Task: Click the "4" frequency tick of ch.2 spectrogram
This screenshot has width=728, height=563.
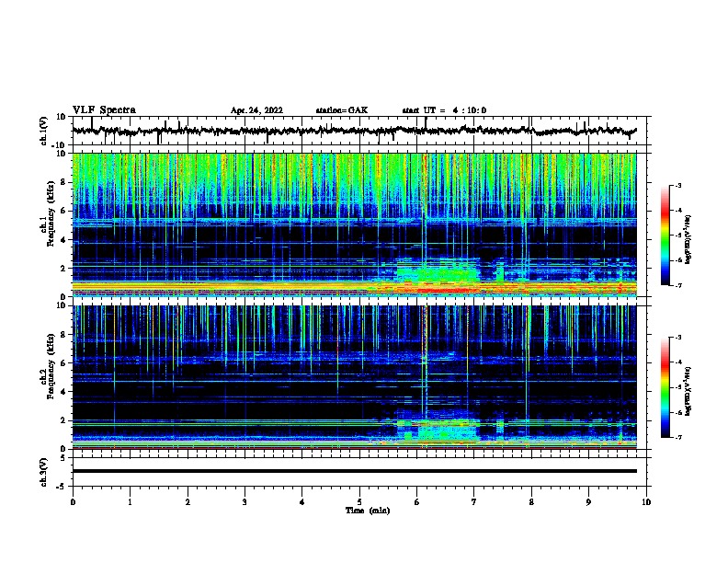Action: 64,392
